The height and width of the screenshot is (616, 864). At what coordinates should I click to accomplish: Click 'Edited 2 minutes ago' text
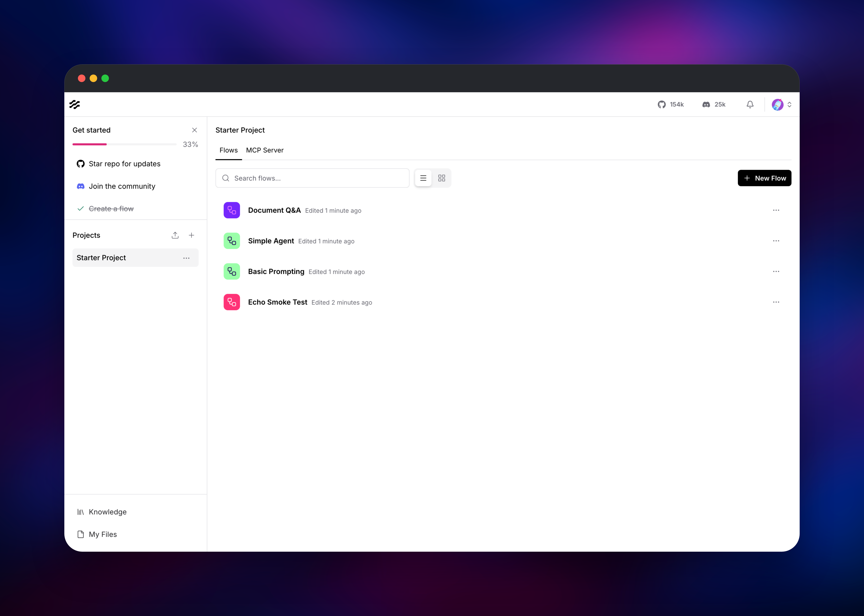click(x=342, y=303)
